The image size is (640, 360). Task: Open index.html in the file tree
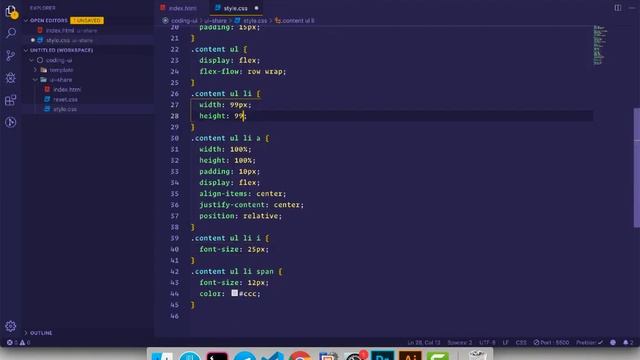tap(67, 89)
